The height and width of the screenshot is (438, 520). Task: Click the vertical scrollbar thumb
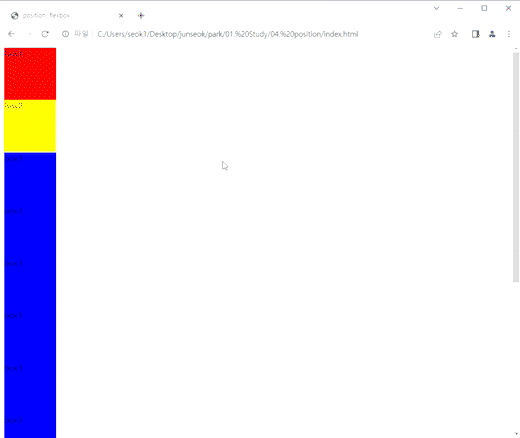pos(516,167)
